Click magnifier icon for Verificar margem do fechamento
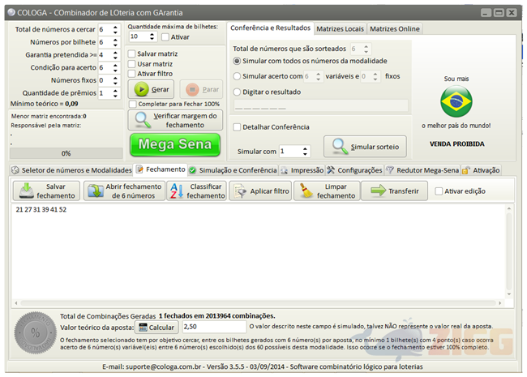This screenshot has height=377, width=527. [x=142, y=120]
